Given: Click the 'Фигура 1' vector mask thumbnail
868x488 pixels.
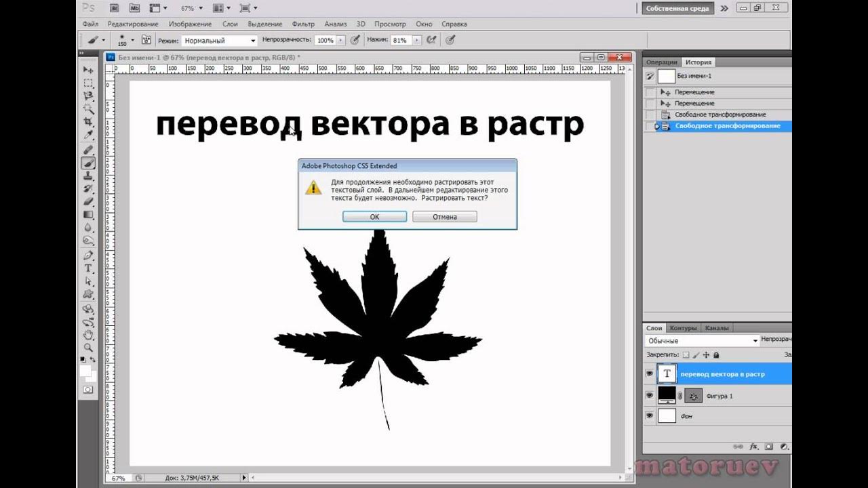Looking at the screenshot, I should 693,396.
